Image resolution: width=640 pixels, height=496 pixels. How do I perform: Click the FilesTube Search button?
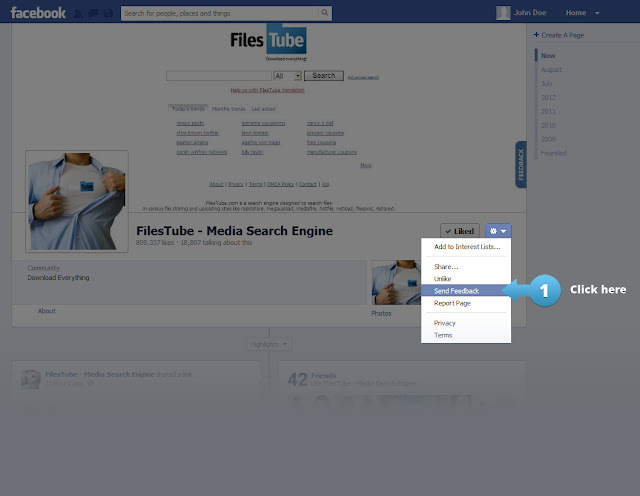324,76
